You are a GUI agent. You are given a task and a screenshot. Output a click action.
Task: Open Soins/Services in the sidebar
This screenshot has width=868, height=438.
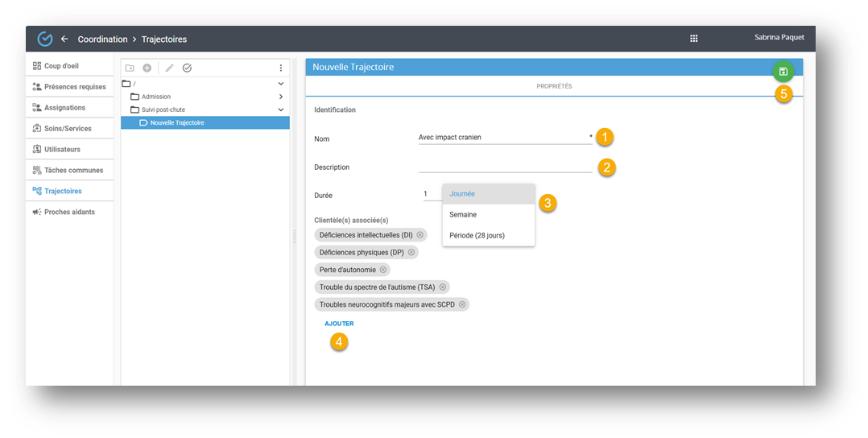[x=68, y=129]
